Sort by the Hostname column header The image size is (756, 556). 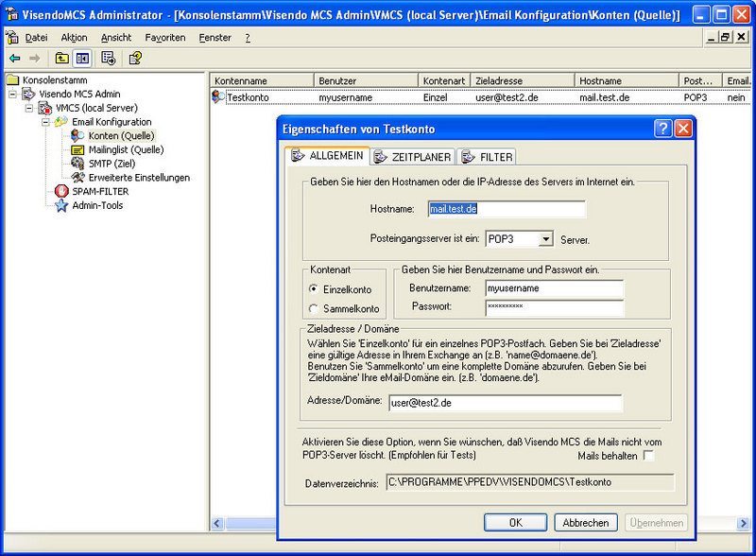(x=627, y=80)
